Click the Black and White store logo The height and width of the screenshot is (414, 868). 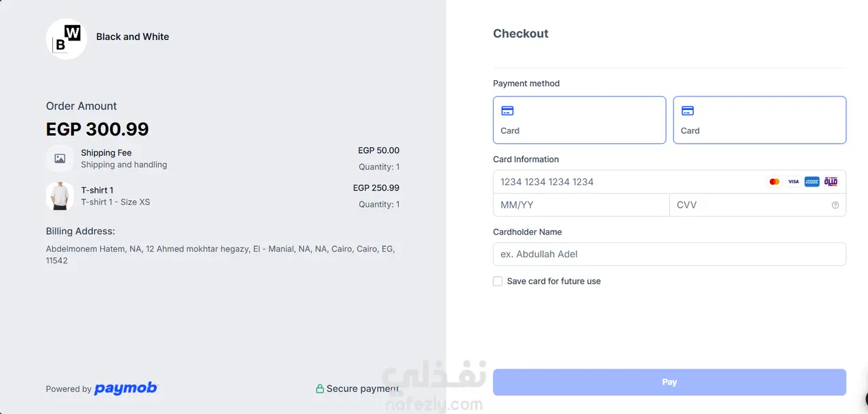pyautogui.click(x=66, y=39)
